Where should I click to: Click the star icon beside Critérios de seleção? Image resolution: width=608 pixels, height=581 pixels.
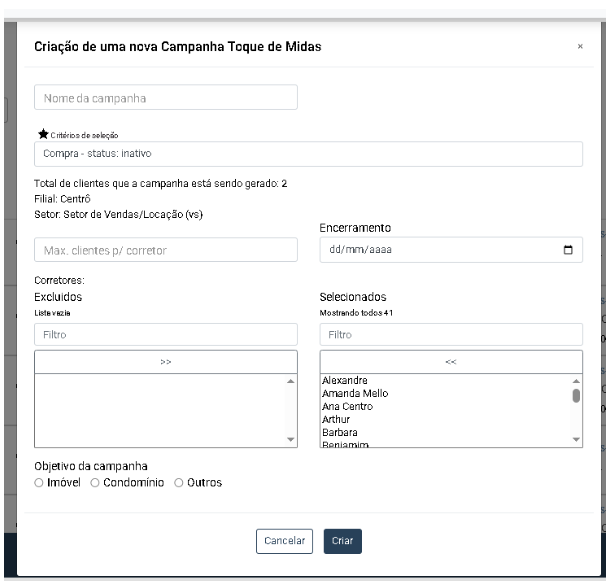click(x=40, y=134)
